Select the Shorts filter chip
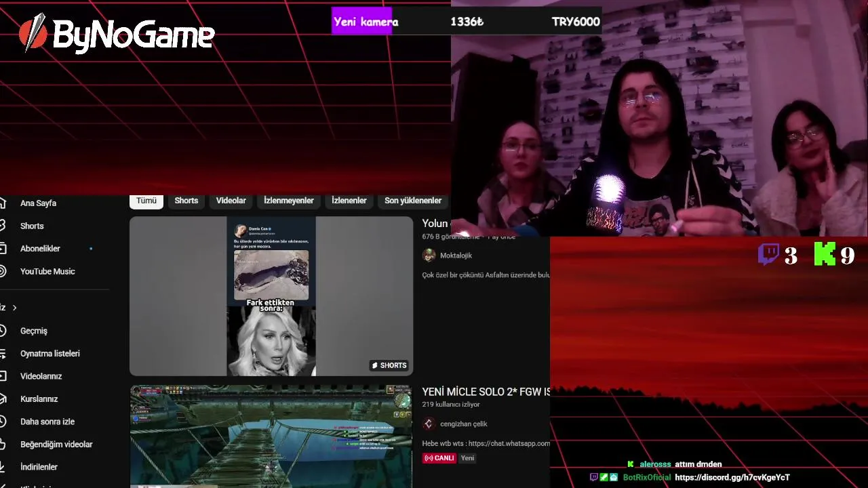Screen dimensions: 868x488 [x=186, y=201]
